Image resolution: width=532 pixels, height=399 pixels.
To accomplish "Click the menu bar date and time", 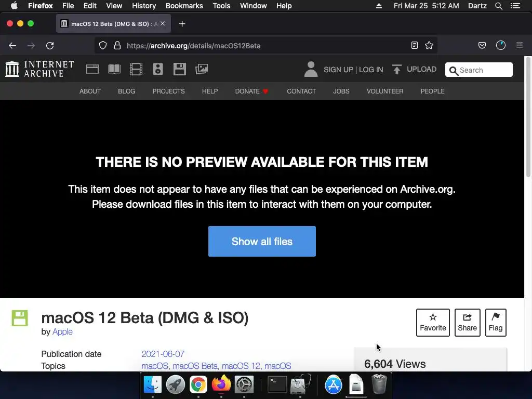I will tap(426, 6).
